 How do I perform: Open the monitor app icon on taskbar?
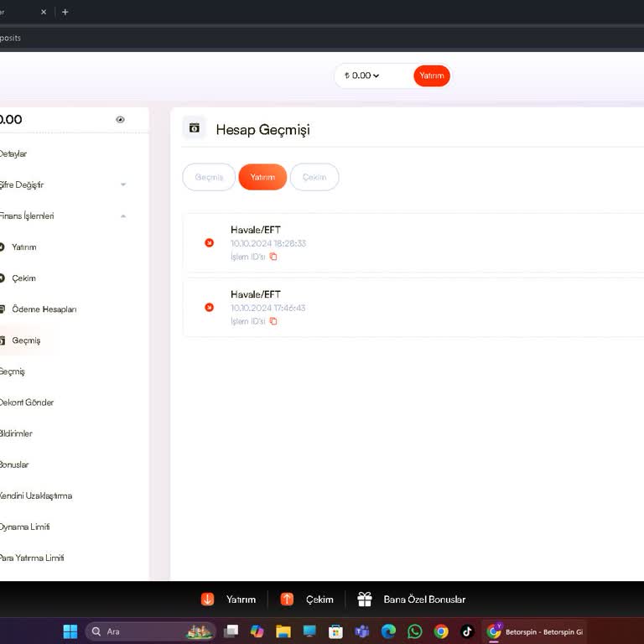click(309, 631)
